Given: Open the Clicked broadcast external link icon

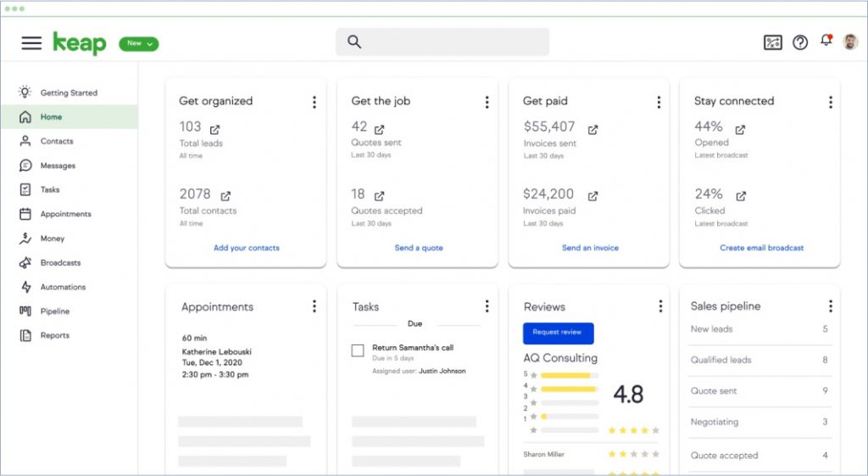Looking at the screenshot, I should point(741,196).
